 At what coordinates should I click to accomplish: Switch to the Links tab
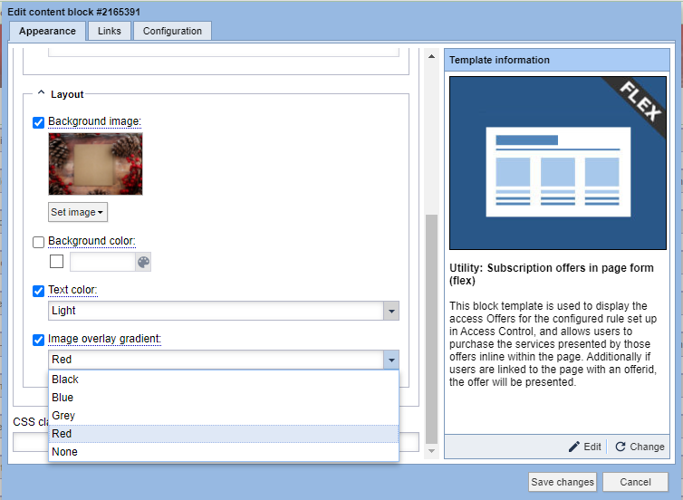point(109,31)
